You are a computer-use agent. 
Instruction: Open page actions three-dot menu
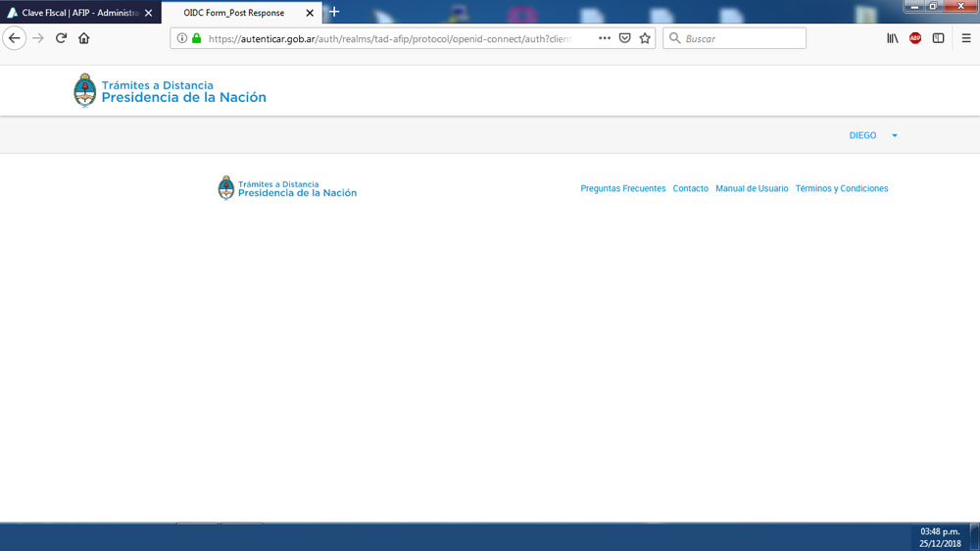tap(604, 38)
